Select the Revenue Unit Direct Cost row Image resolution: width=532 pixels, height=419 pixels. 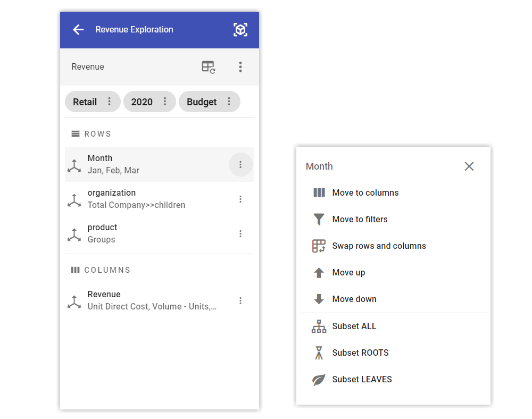(x=159, y=301)
